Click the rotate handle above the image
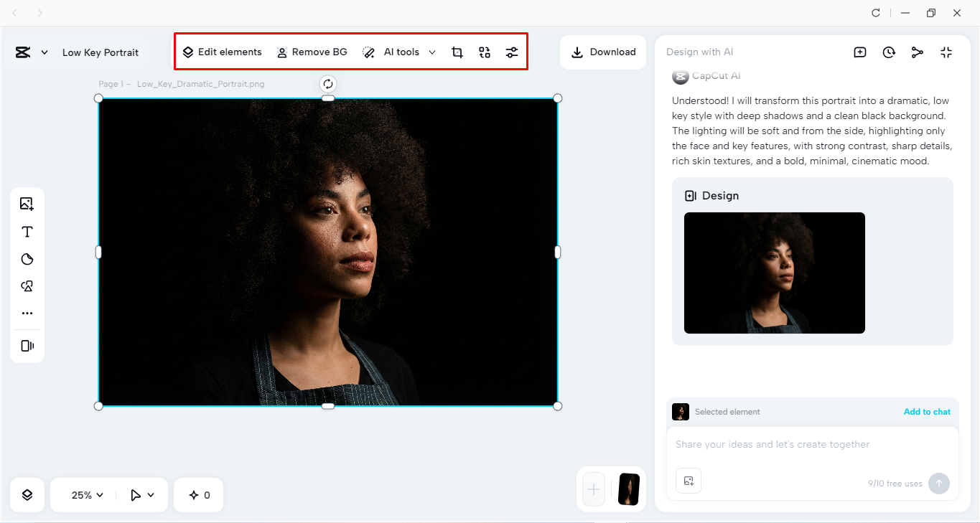The height and width of the screenshot is (523, 980). coord(328,84)
